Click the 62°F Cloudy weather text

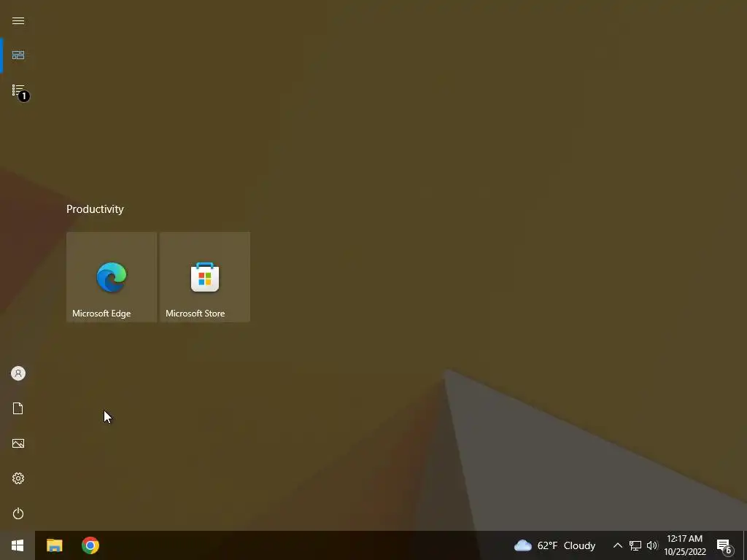pyautogui.click(x=566, y=545)
